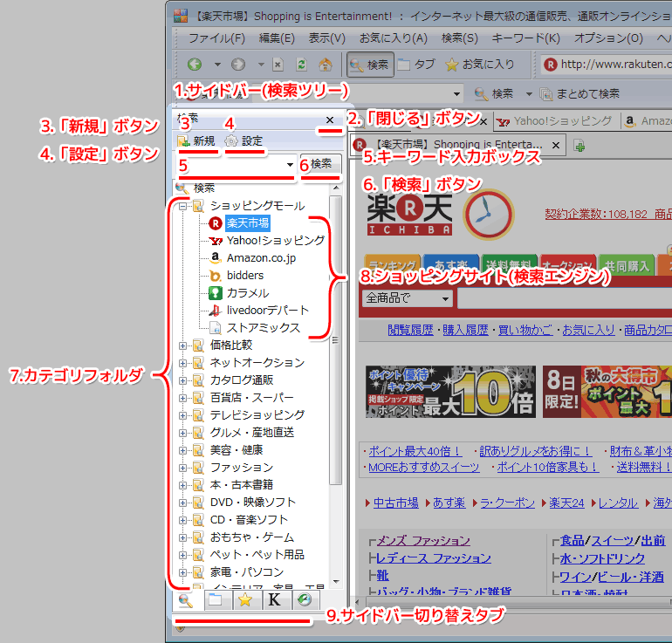The image size is (672, 643).
Task: Open the keyword box dropdown arrow
Action: coord(290,165)
